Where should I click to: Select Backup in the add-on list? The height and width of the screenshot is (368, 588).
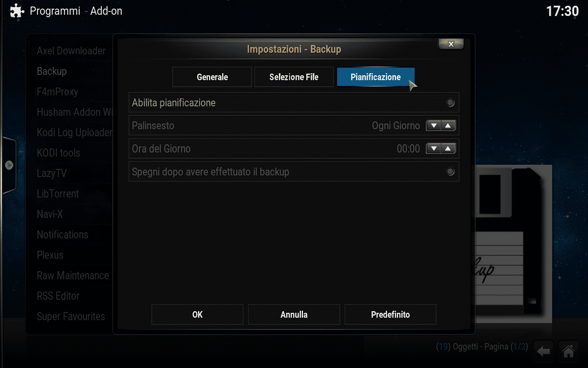(52, 71)
